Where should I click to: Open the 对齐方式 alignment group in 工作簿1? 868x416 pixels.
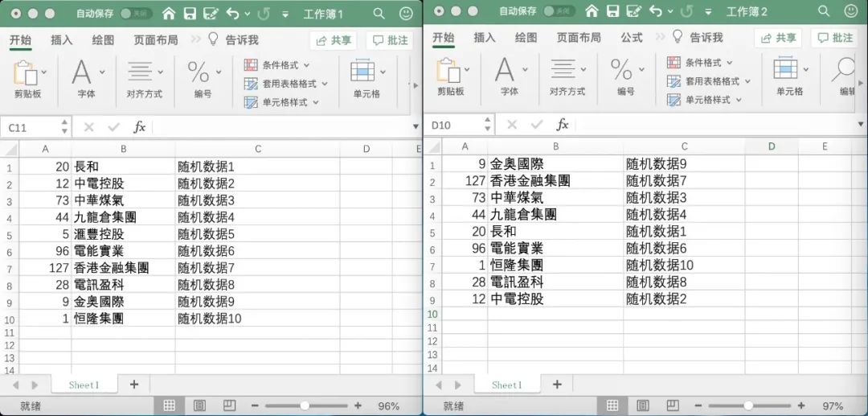140,72
